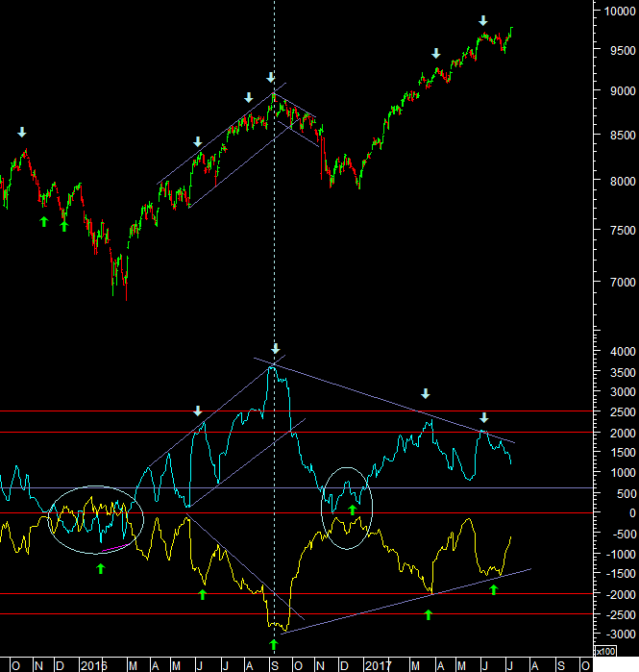Click the 9500 price axis label
Viewport: 639px width, 672px height.
coord(623,51)
